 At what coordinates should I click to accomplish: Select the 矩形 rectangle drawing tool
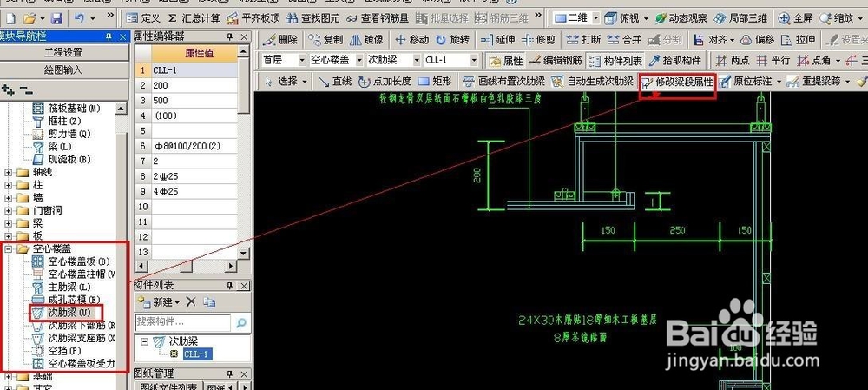coord(435,82)
